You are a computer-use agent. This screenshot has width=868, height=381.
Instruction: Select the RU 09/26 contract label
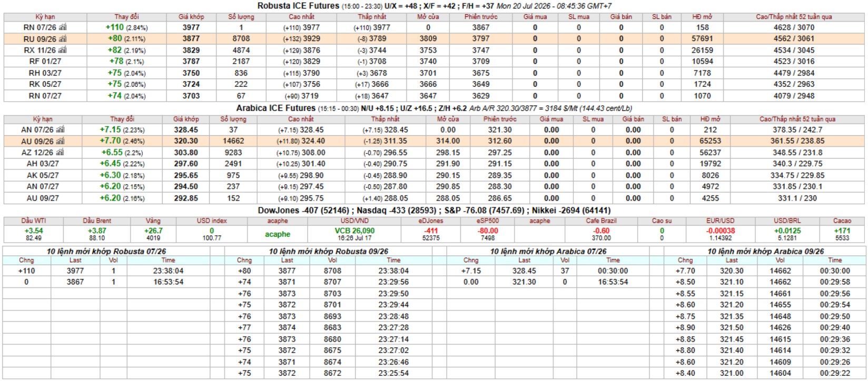pos(40,39)
